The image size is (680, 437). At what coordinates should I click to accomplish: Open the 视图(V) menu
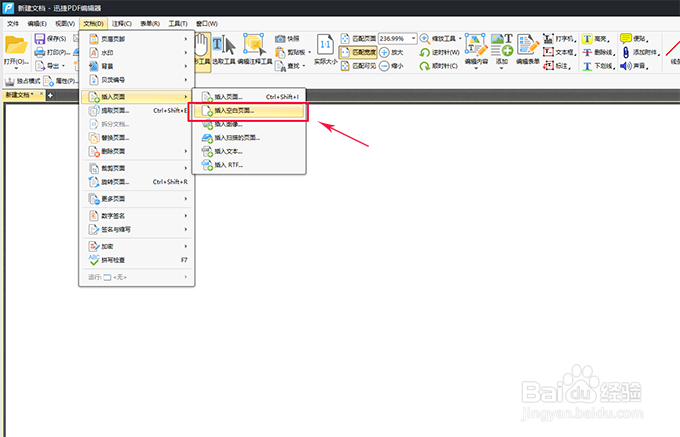pyautogui.click(x=65, y=23)
